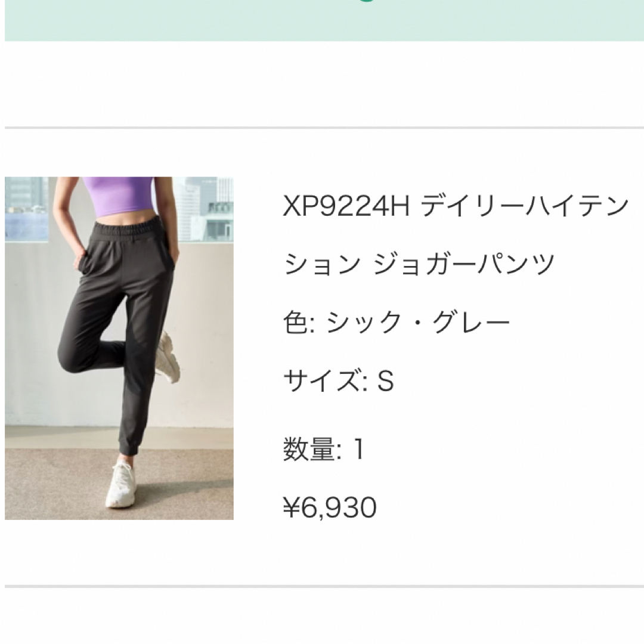Click the XP9224H product code
The width and height of the screenshot is (644, 644).
click(x=346, y=206)
